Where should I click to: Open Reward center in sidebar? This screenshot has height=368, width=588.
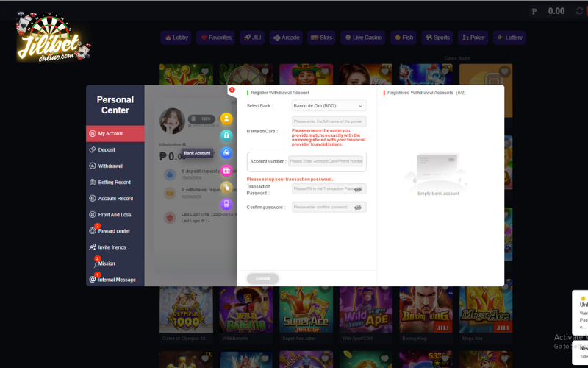point(115,231)
